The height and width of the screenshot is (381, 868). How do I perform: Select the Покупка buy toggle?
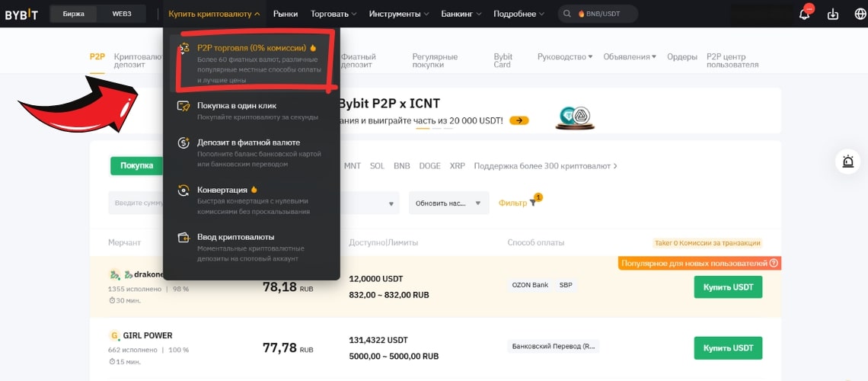pyautogui.click(x=137, y=165)
